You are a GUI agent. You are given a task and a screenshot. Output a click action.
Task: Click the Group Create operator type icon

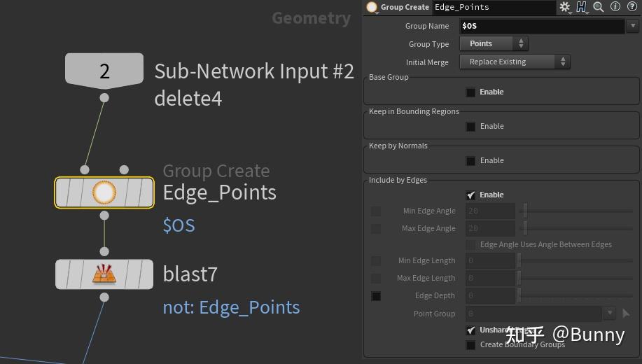coord(372,7)
